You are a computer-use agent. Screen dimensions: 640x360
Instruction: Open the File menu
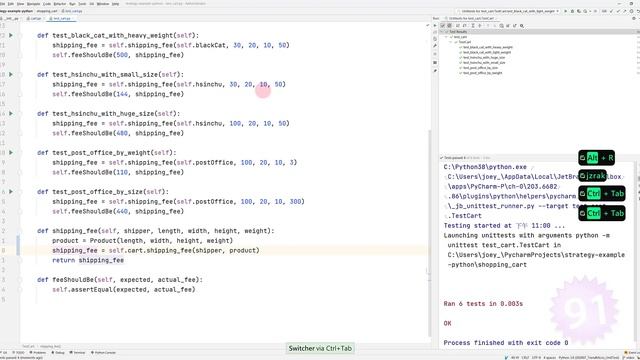click(x=3, y=4)
